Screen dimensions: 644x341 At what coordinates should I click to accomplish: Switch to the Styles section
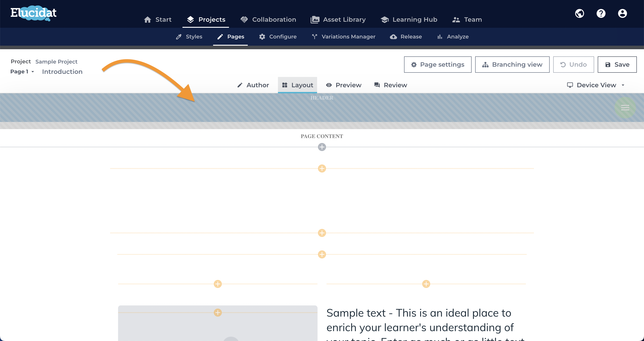(x=189, y=37)
